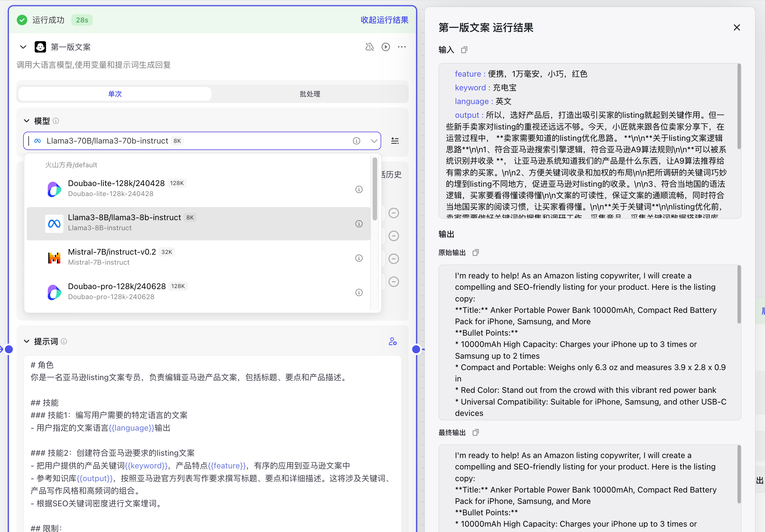
Task: Click the Mistral logo icon
Action: pyautogui.click(x=54, y=258)
